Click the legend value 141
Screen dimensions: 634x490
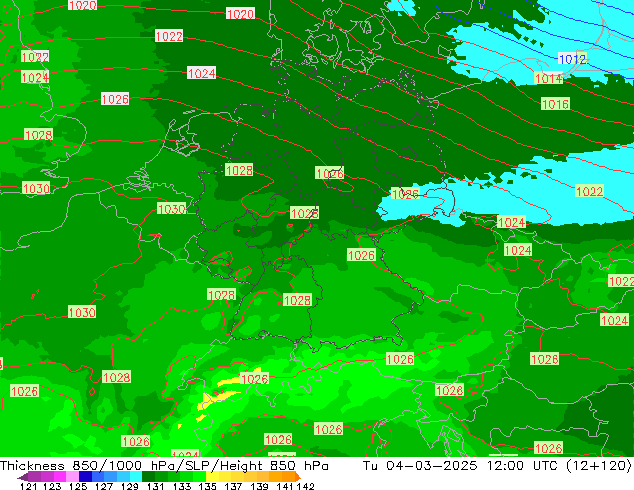pos(285,486)
